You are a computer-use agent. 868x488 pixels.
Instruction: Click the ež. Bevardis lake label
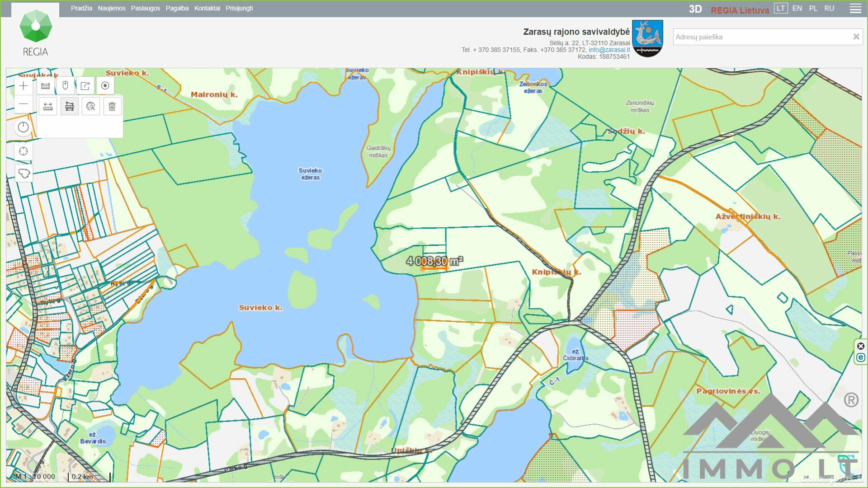(93, 438)
